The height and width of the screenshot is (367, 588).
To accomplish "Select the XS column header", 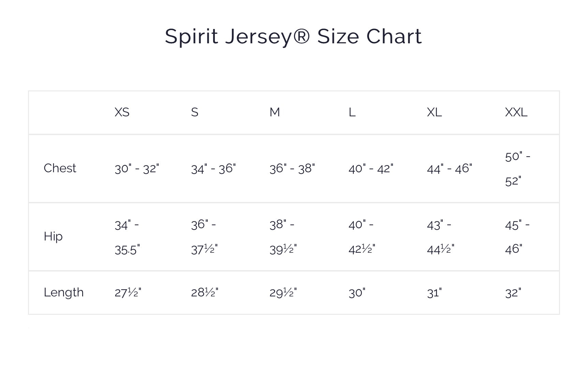I will pos(122,112).
